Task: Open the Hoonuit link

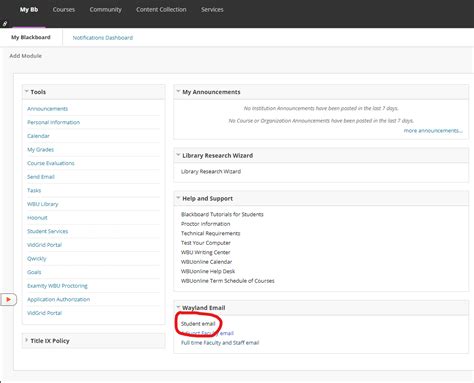Action: (37, 218)
